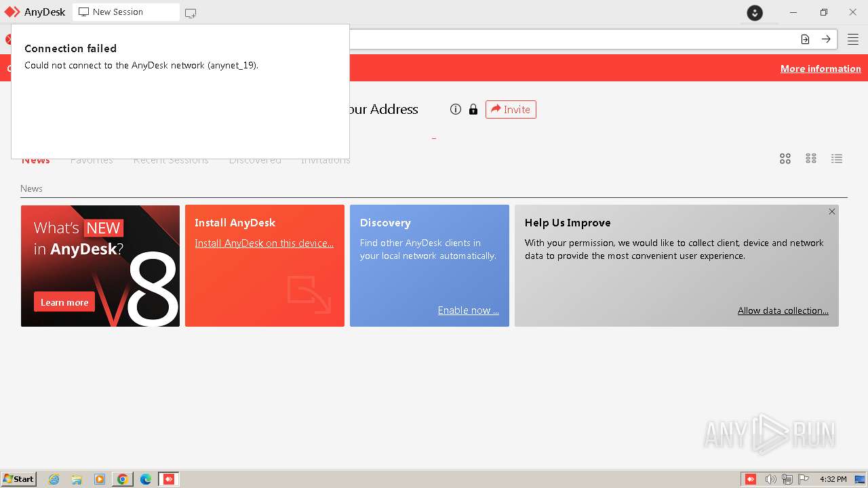Image resolution: width=868 pixels, height=488 pixels.
Task: Click the volume speaker tray icon
Action: pyautogui.click(x=770, y=479)
